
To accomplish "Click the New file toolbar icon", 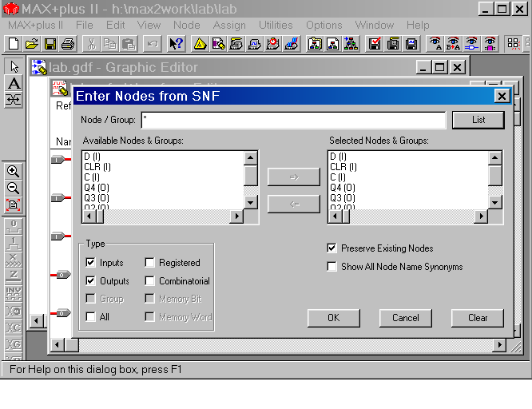I will tap(14, 44).
